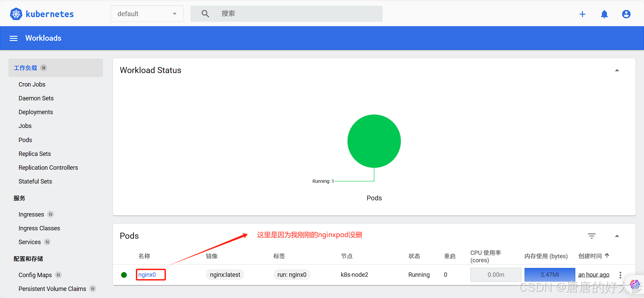Click the Kubernetes logo icon
644x298 pixels.
16,14
